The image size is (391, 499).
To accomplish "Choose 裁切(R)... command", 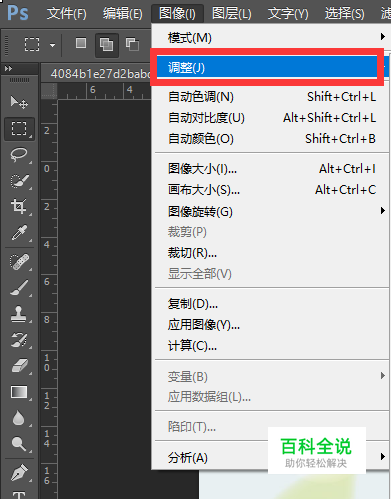I will (271, 253).
